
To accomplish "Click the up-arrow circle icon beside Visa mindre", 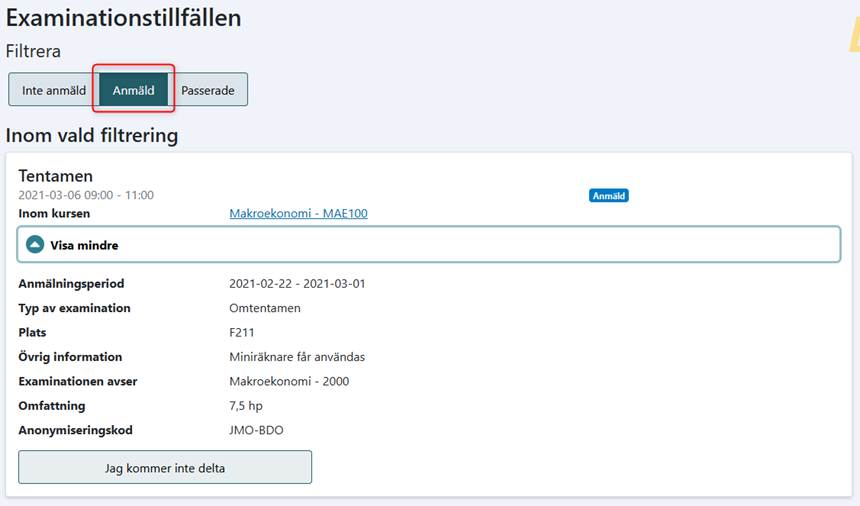I will tap(35, 245).
